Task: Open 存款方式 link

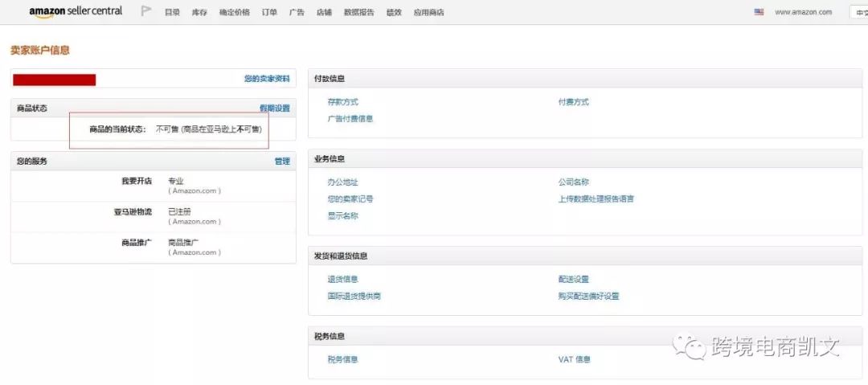Action: click(342, 102)
